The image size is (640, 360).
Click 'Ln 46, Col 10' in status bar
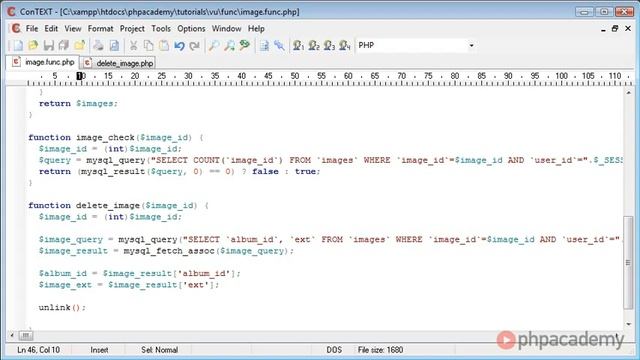[x=39, y=350]
